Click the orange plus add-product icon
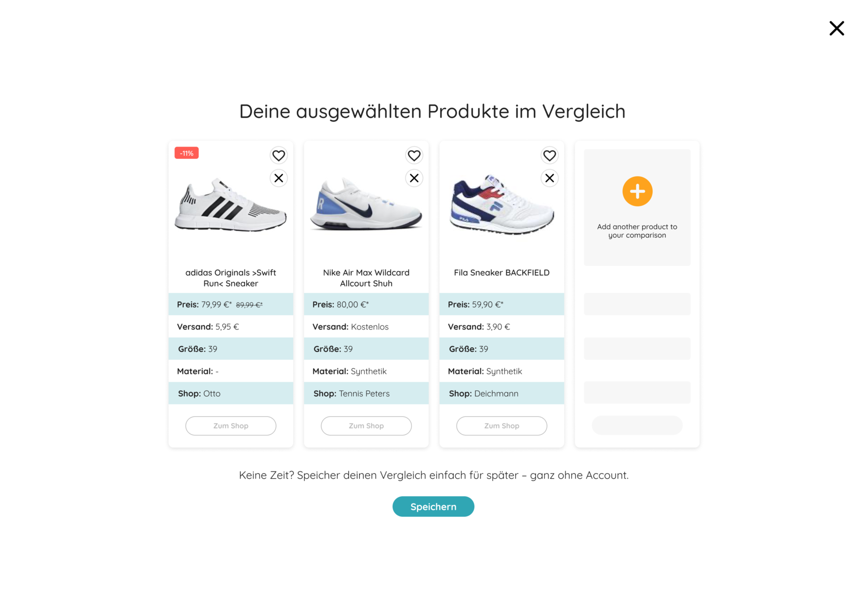867x616 pixels. 637,191
